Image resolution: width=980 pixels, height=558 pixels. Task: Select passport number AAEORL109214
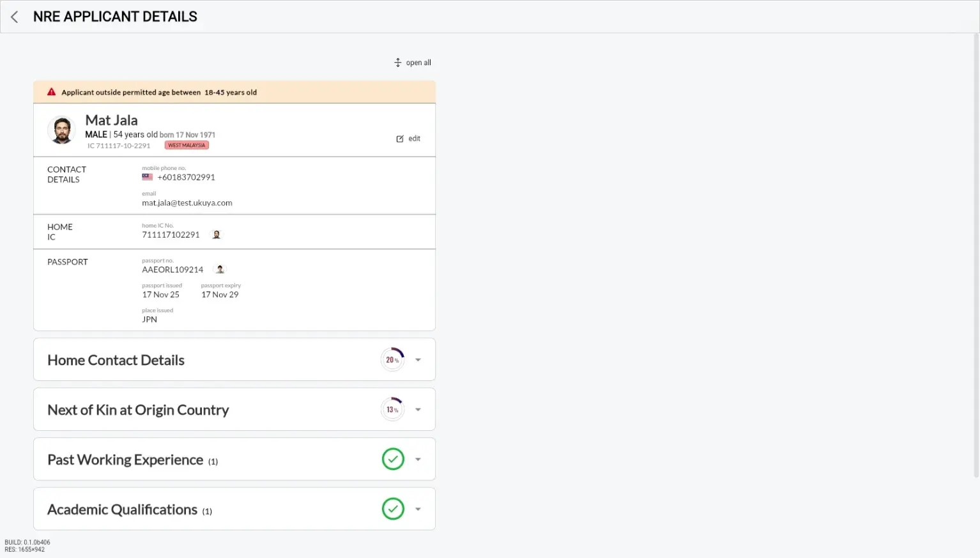coord(172,270)
